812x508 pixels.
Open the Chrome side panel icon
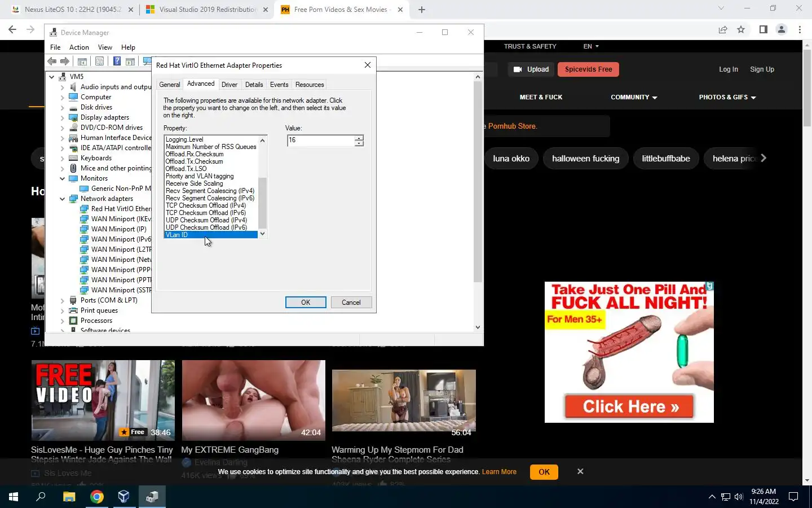[763, 29]
